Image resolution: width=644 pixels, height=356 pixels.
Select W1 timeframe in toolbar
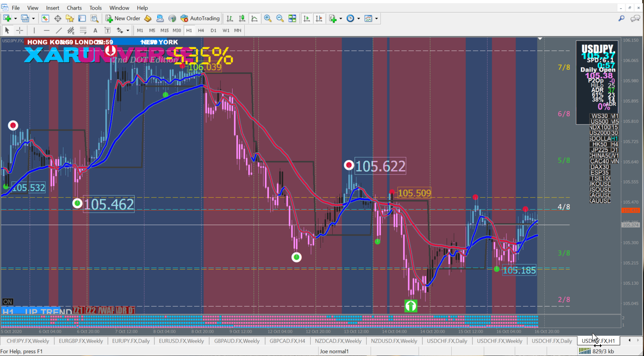226,30
